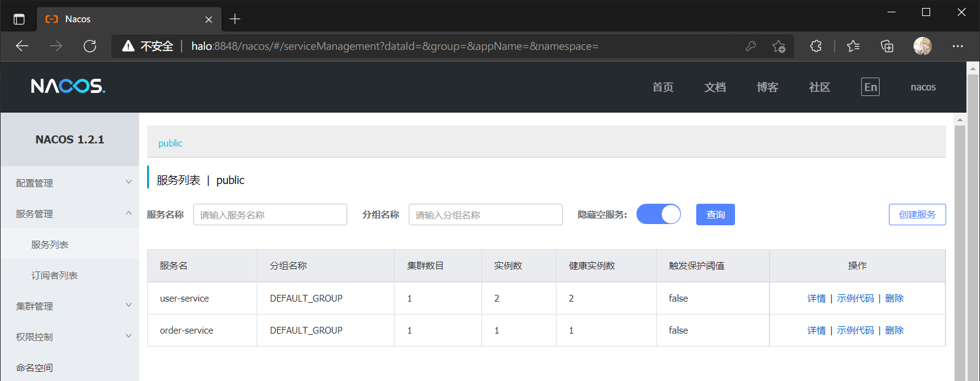Click the Nacos logo in header
Screen dimensions: 980x381
tap(68, 86)
